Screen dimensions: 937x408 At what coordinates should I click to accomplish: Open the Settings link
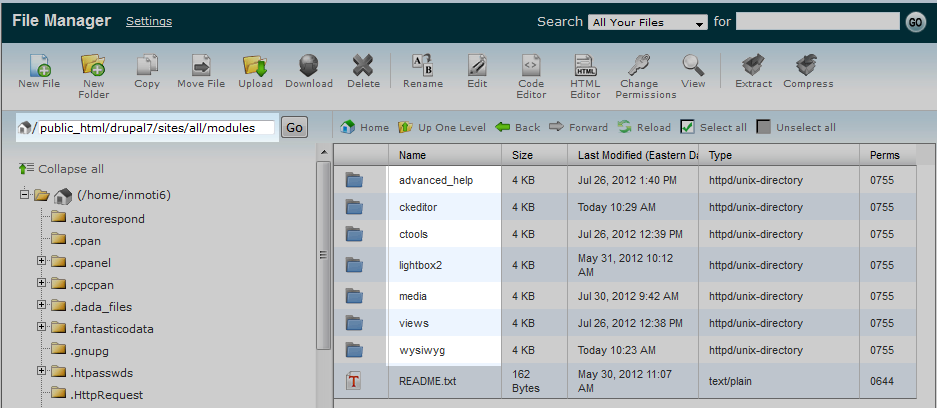tap(148, 21)
